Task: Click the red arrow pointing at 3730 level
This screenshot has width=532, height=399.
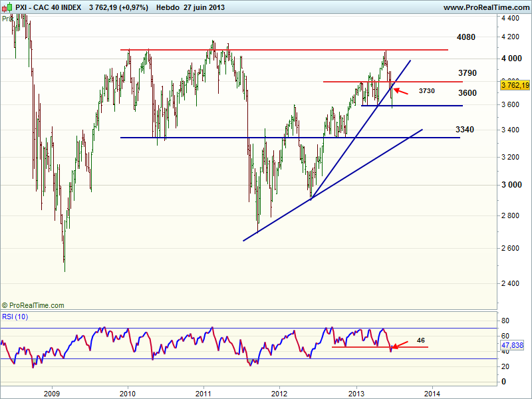Action: click(x=401, y=91)
